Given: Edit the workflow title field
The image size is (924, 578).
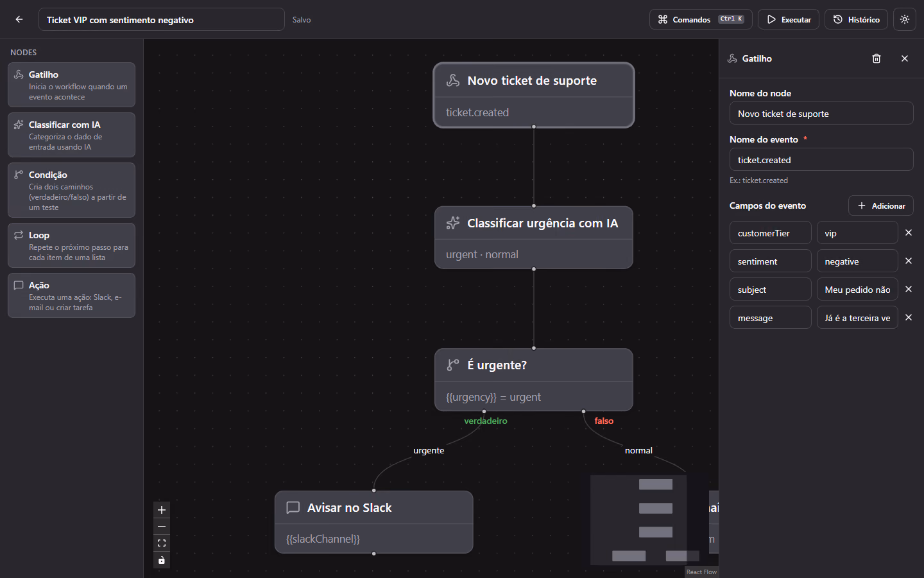Looking at the screenshot, I should point(162,19).
